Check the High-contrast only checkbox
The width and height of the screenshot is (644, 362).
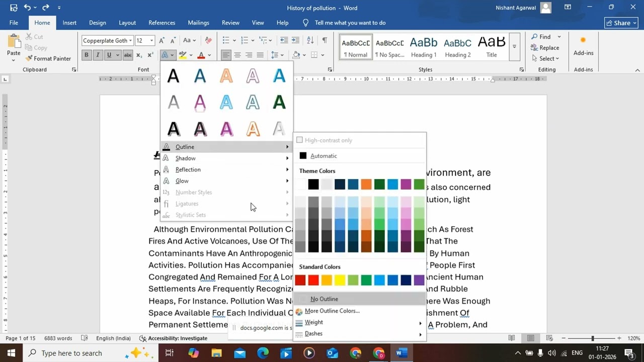tap(300, 140)
